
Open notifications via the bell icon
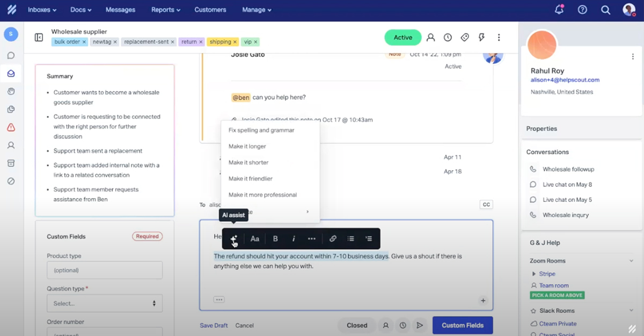(559, 10)
